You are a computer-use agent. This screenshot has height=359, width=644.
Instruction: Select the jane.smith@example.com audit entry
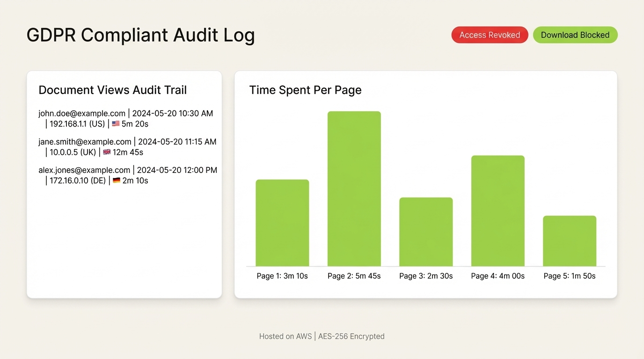coord(127,147)
